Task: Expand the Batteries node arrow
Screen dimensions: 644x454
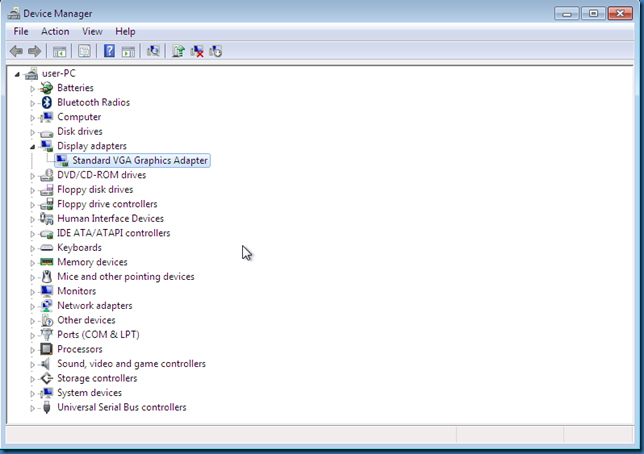Action: point(32,89)
